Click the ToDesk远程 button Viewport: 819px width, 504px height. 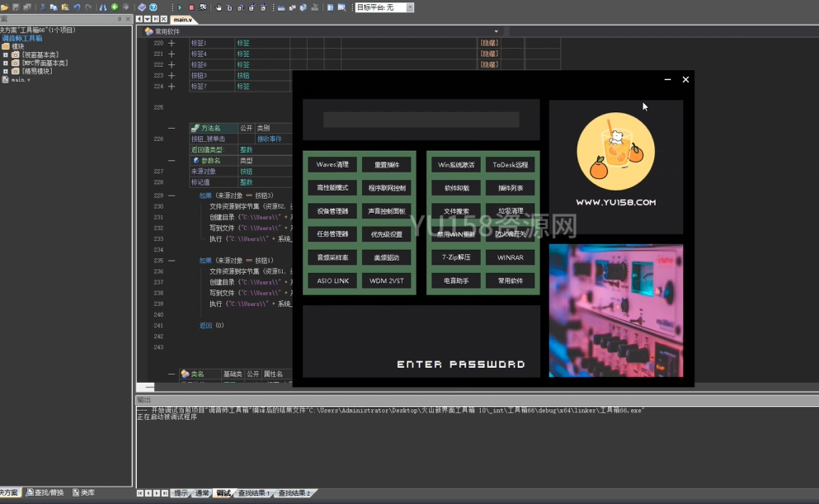tap(510, 165)
